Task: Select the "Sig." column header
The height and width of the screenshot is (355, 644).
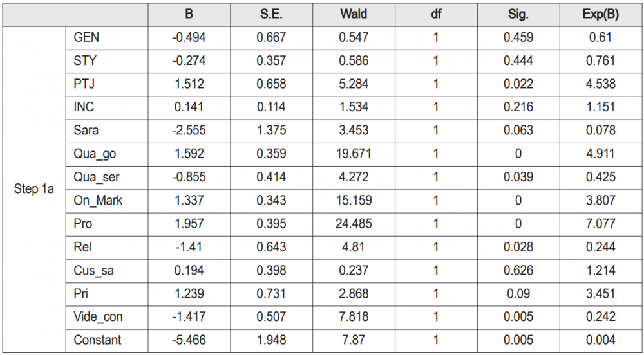Action: [518, 14]
